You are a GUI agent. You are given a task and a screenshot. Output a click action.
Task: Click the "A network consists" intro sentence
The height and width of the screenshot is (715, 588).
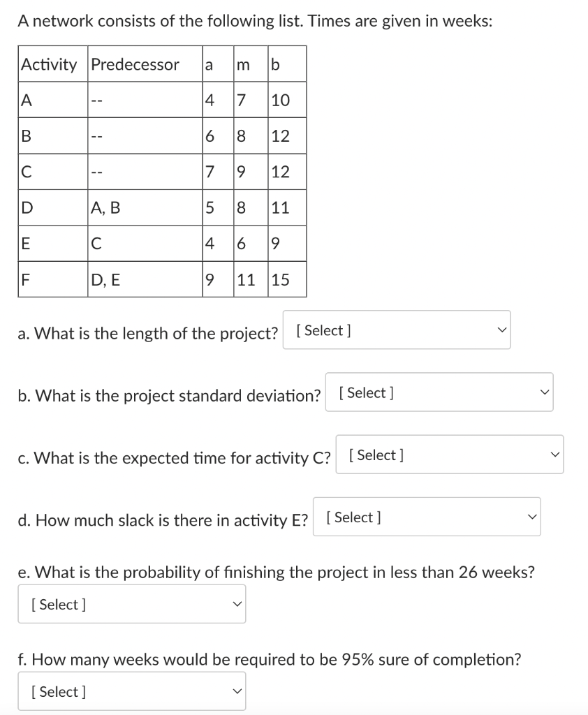255,21
